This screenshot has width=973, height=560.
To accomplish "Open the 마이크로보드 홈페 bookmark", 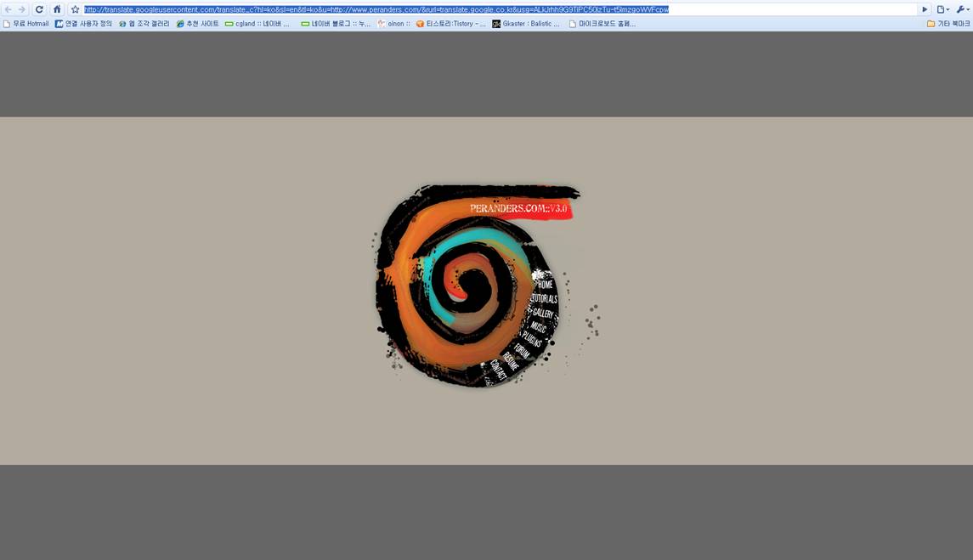I will point(602,24).
